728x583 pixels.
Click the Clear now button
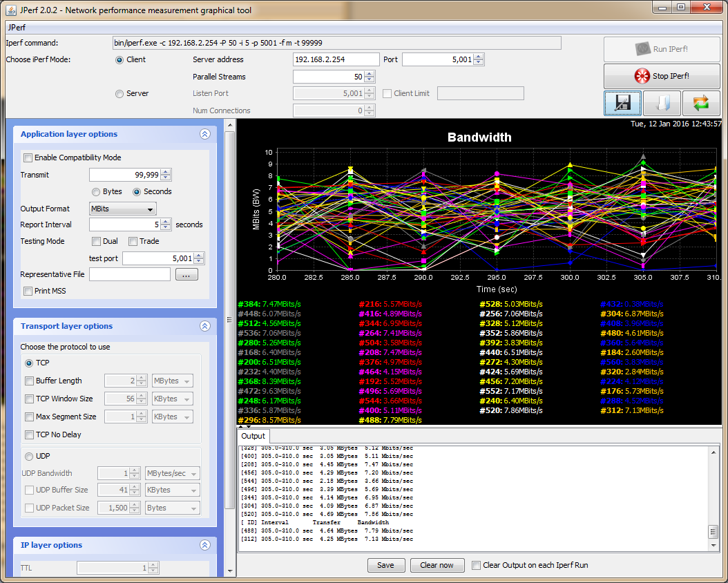[437, 565]
